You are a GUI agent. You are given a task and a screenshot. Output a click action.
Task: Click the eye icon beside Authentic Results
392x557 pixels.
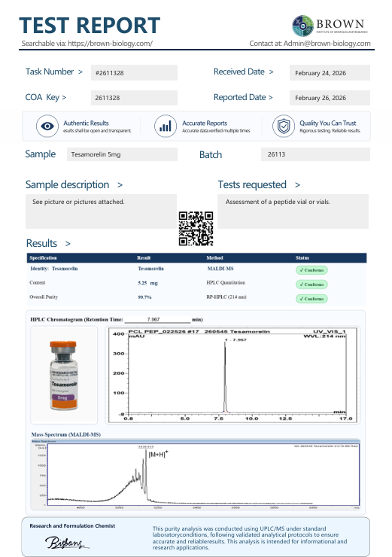[47, 126]
